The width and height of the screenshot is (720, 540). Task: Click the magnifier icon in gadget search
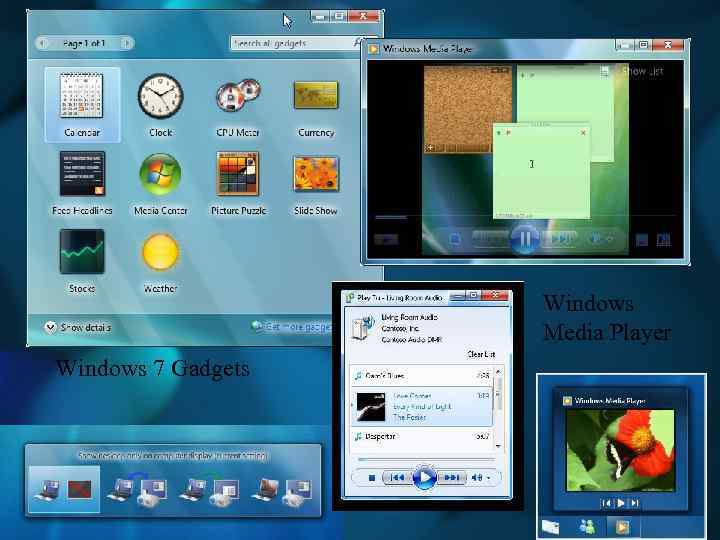click(x=358, y=43)
